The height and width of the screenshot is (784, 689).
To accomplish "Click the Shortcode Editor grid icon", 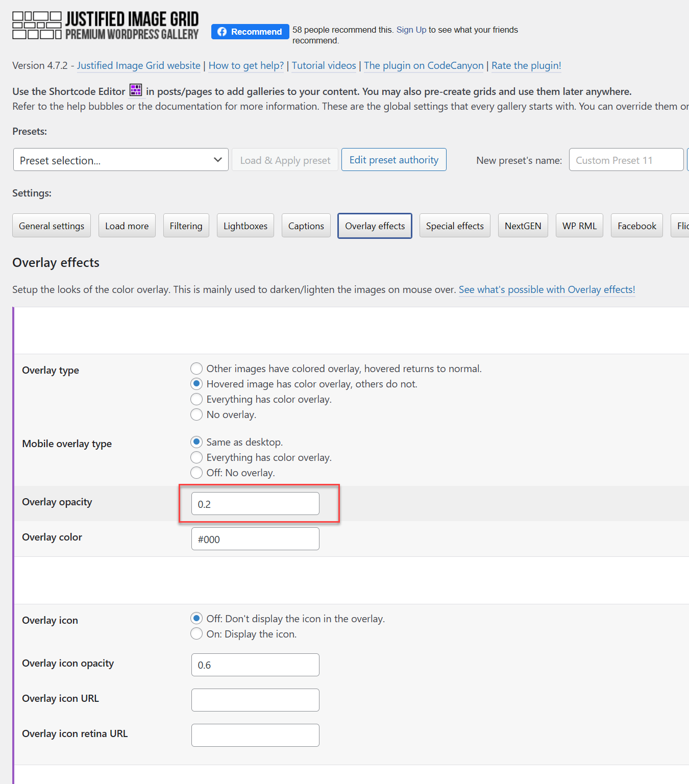I will click(x=136, y=90).
